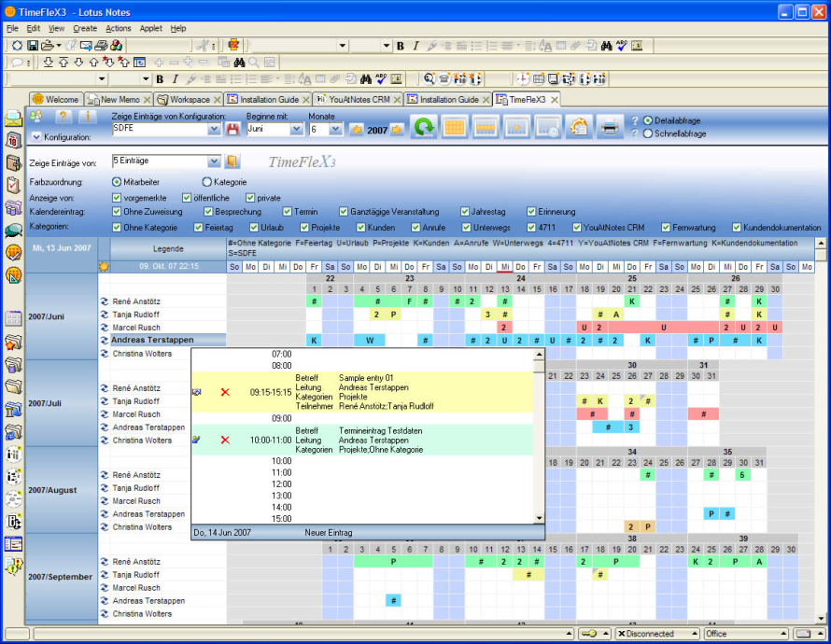This screenshot has height=644, width=831.
Task: Toggle bold formatting in top toolbar
Action: click(x=401, y=46)
